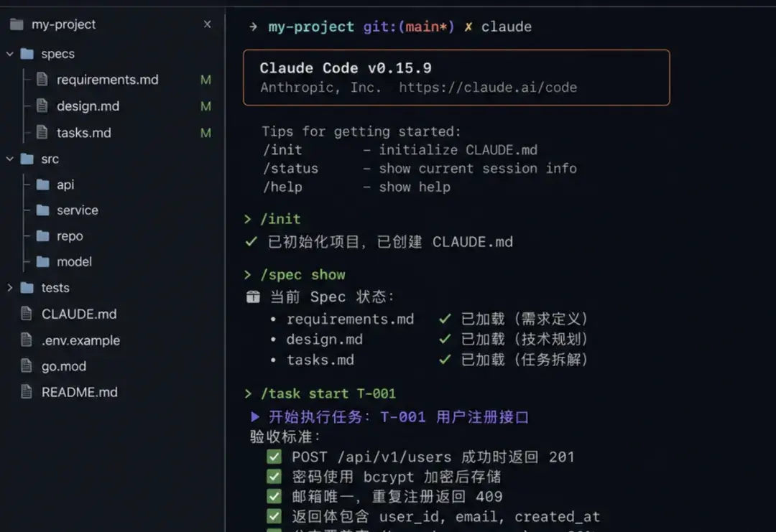Toggle the 邮箱唯一 重复注册返回 409 checkbox
The image size is (776, 532).
(x=274, y=496)
